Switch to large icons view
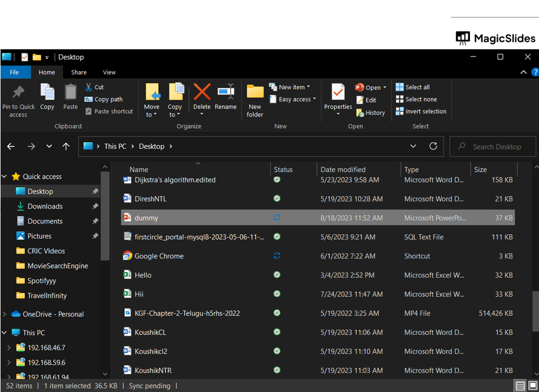539x392 pixels. (x=532, y=386)
